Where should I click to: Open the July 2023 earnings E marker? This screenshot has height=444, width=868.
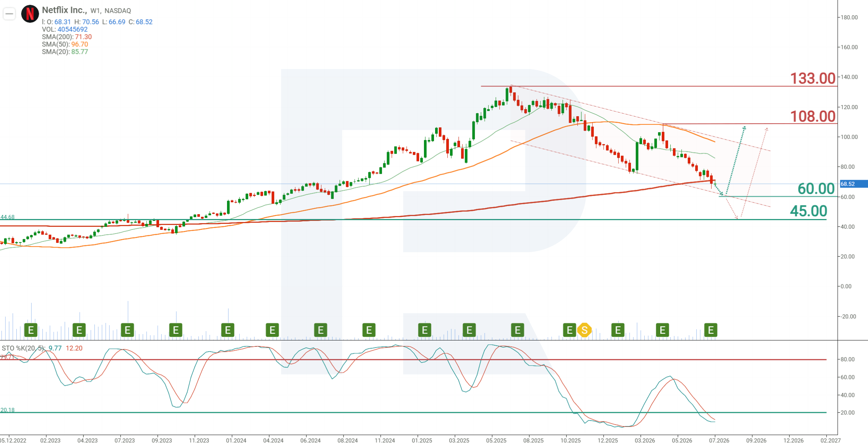click(128, 330)
